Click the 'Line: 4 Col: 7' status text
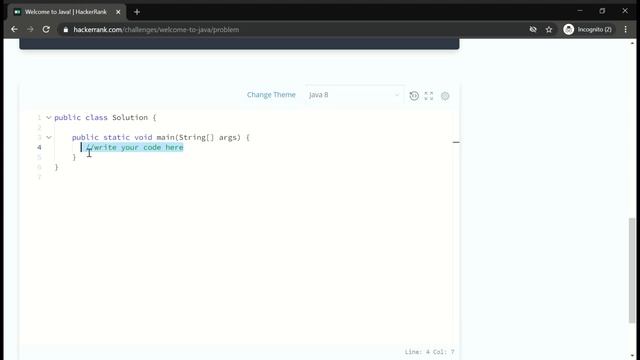Screen dimensions: 640x360 (429, 352)
